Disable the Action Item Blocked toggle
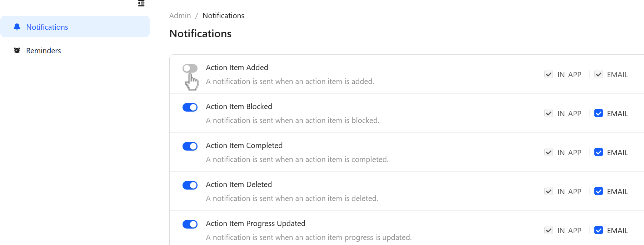 [x=190, y=107]
